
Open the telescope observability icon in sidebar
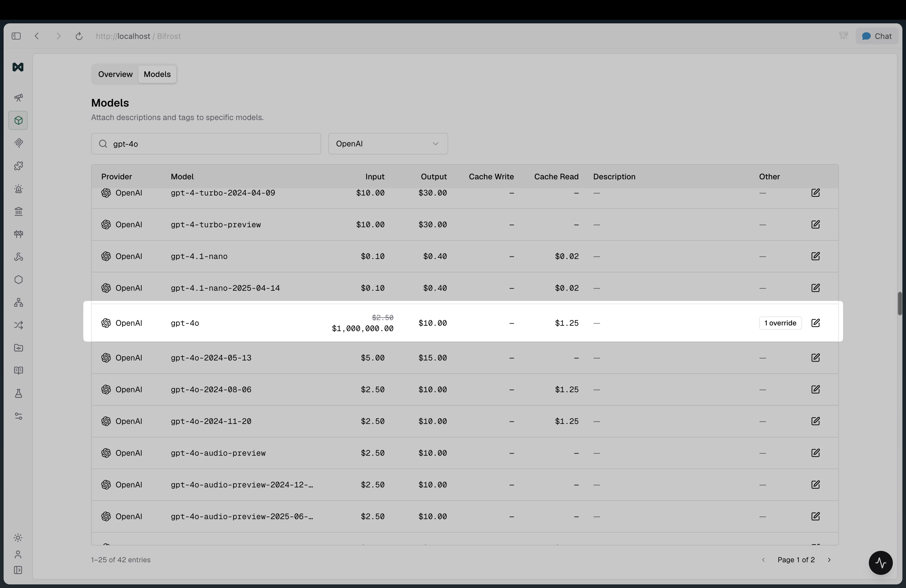click(18, 98)
